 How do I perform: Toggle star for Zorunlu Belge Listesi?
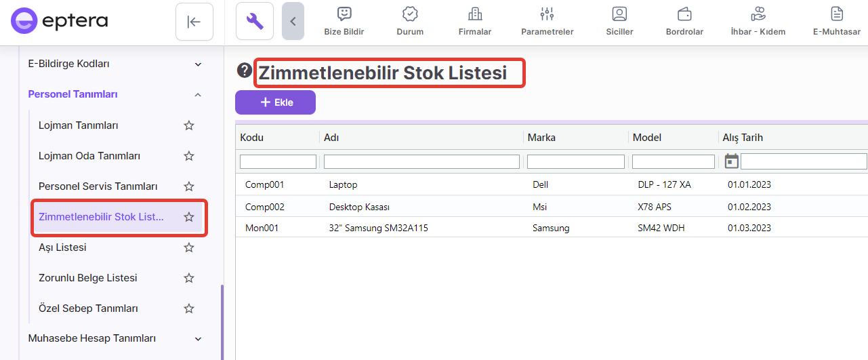pos(189,278)
